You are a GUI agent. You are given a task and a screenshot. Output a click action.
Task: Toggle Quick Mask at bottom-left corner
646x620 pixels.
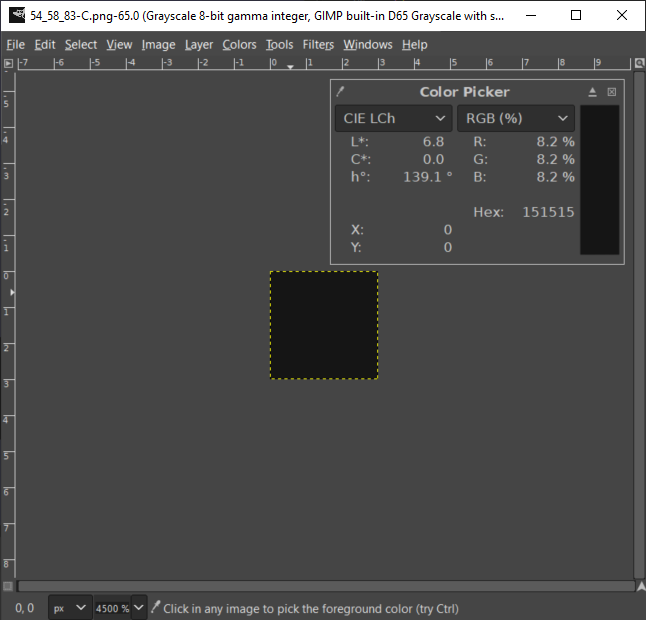(8, 586)
